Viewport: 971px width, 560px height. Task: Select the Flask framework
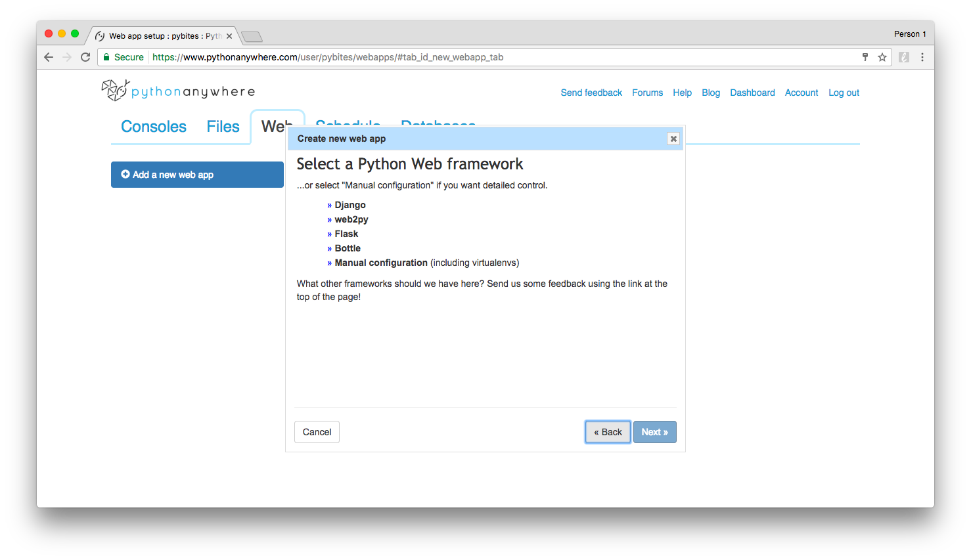click(x=346, y=234)
